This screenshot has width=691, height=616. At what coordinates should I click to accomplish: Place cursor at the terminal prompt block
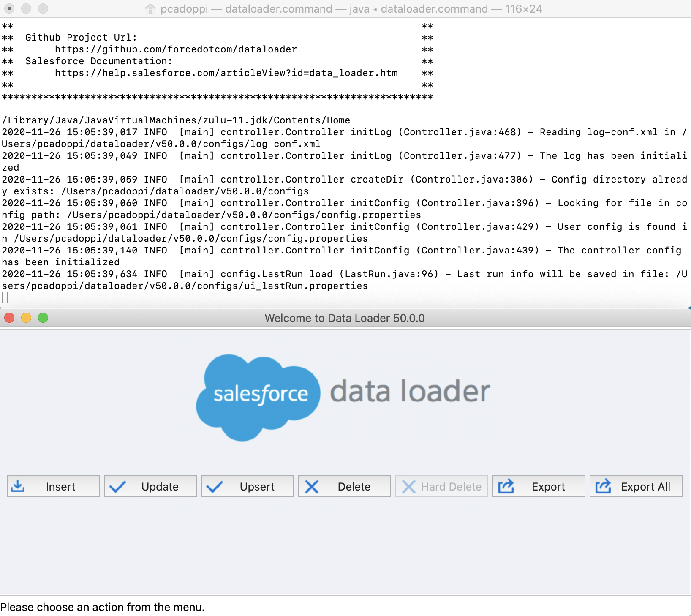(x=5, y=298)
